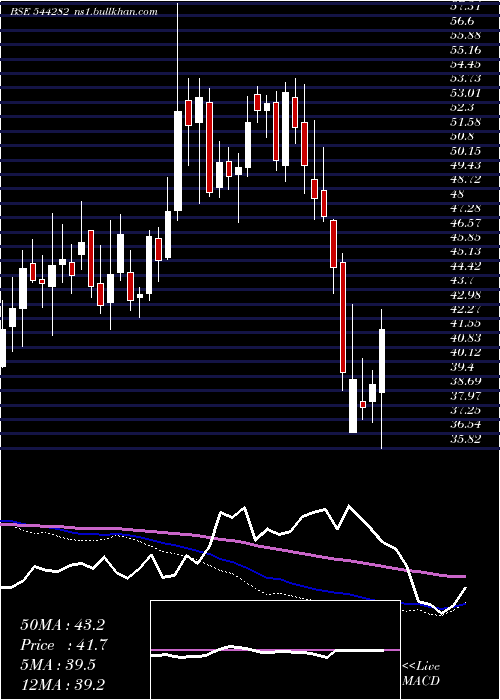500x700 pixels.
Task: Click the 37.97 price axis label
Action: point(465,396)
